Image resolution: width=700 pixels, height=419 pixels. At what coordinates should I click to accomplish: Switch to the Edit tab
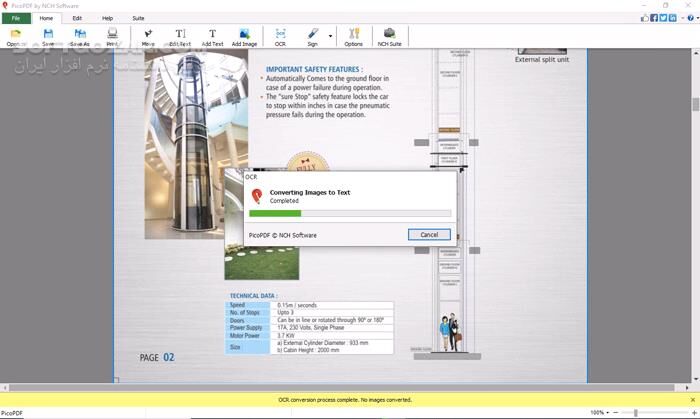click(x=77, y=18)
